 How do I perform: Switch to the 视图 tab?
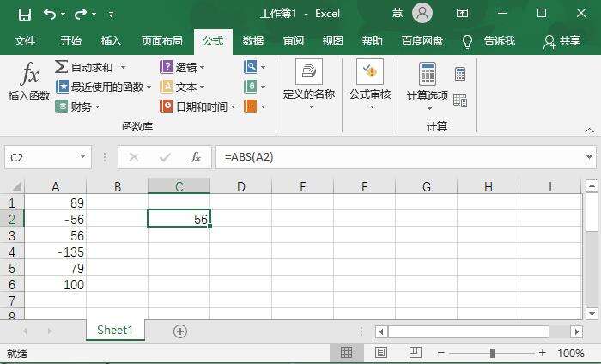pos(333,40)
